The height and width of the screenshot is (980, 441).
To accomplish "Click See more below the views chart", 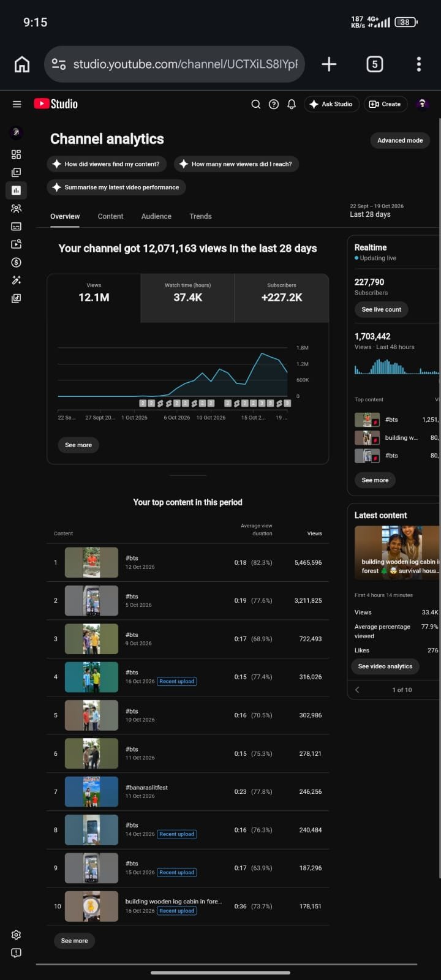I will coord(78,445).
